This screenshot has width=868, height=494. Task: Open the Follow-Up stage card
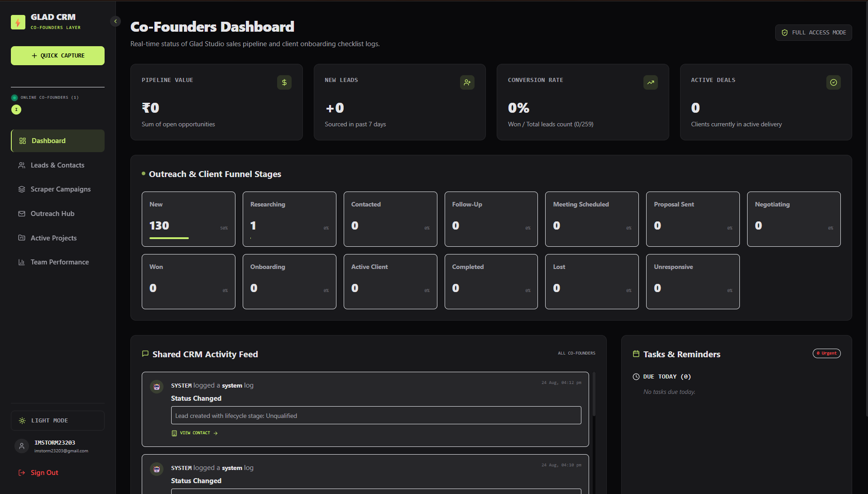click(x=491, y=219)
